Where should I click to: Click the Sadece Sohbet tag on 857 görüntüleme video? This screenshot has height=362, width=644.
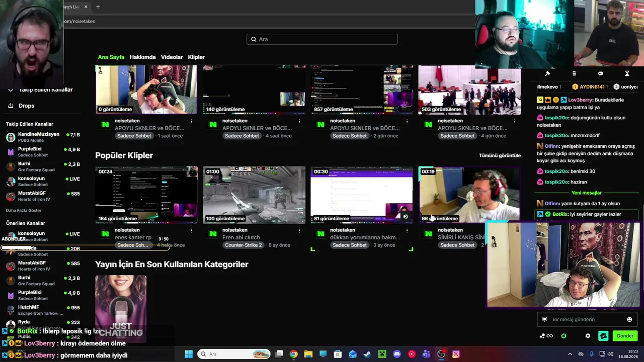tap(350, 136)
